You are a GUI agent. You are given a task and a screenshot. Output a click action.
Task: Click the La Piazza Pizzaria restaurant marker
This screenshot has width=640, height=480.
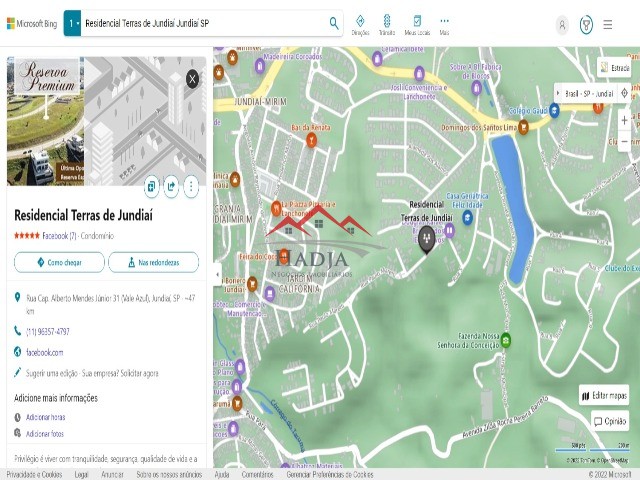coord(276,208)
